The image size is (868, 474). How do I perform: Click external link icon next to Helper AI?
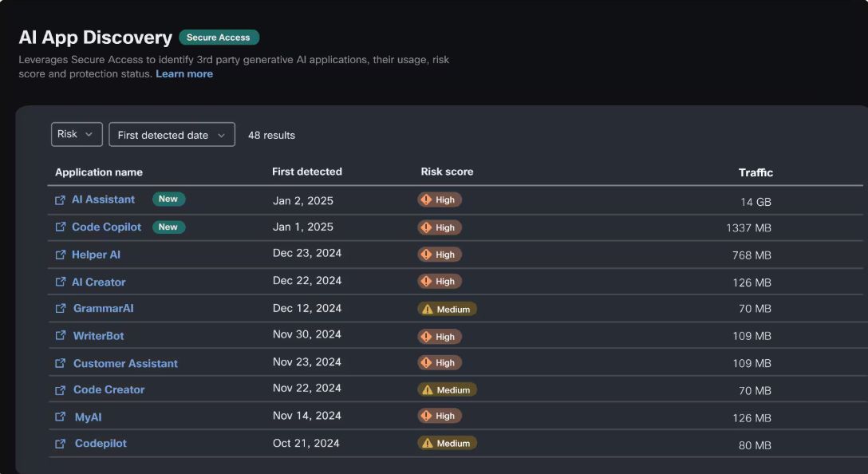click(60, 255)
